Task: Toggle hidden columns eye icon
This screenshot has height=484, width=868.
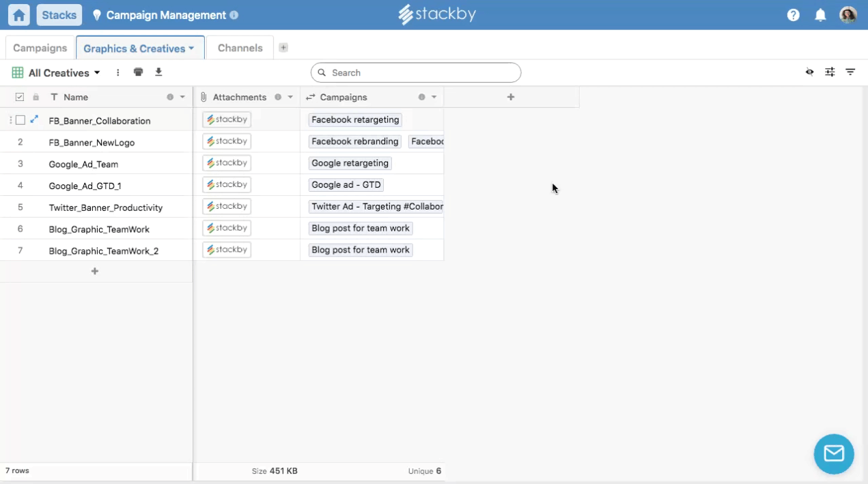Action: [x=809, y=72]
